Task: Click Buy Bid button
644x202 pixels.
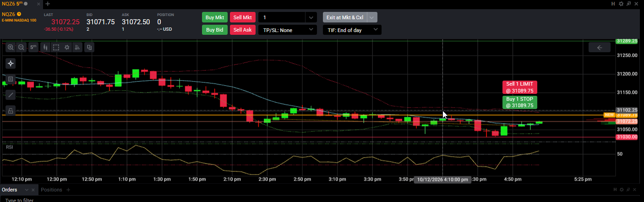Action: click(215, 30)
